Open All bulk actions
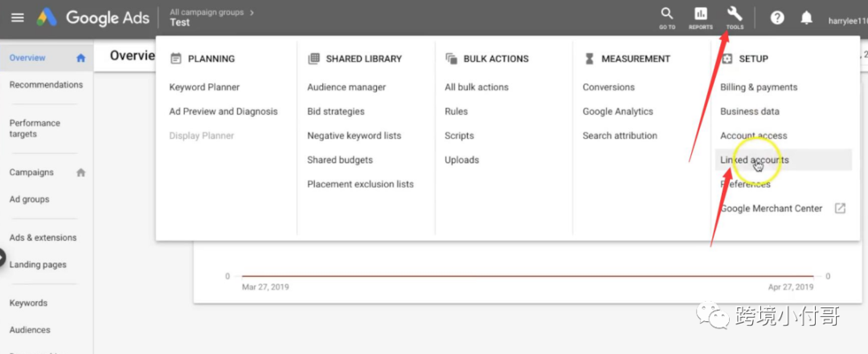868x354 pixels. point(477,87)
